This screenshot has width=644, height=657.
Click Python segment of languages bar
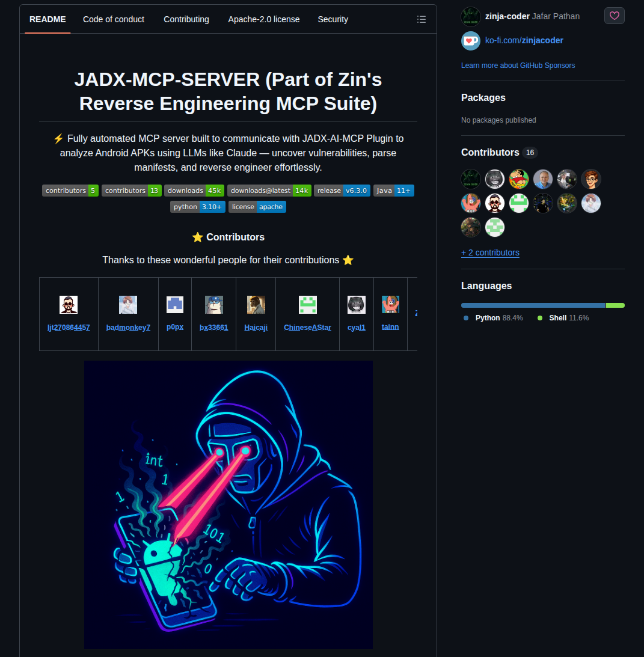[533, 305]
